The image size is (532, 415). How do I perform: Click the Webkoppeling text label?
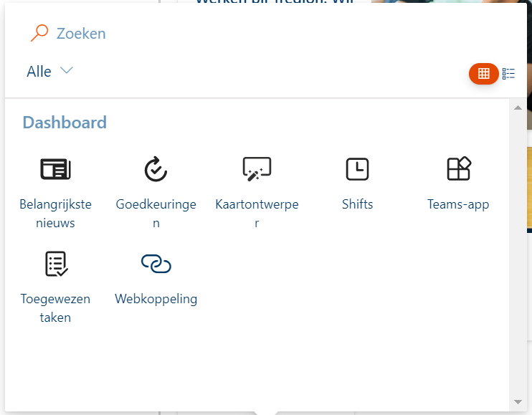pos(156,299)
